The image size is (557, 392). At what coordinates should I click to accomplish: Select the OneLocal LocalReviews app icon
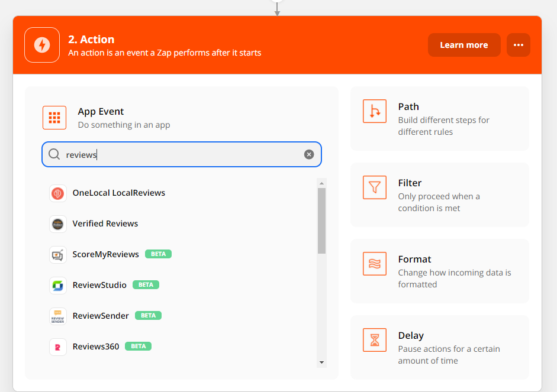click(57, 193)
